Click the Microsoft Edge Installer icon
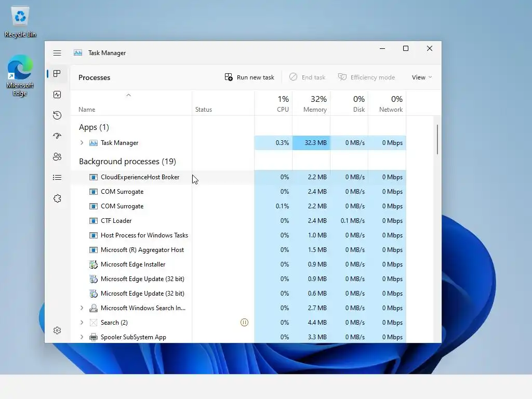532x399 pixels. pyautogui.click(x=94, y=264)
